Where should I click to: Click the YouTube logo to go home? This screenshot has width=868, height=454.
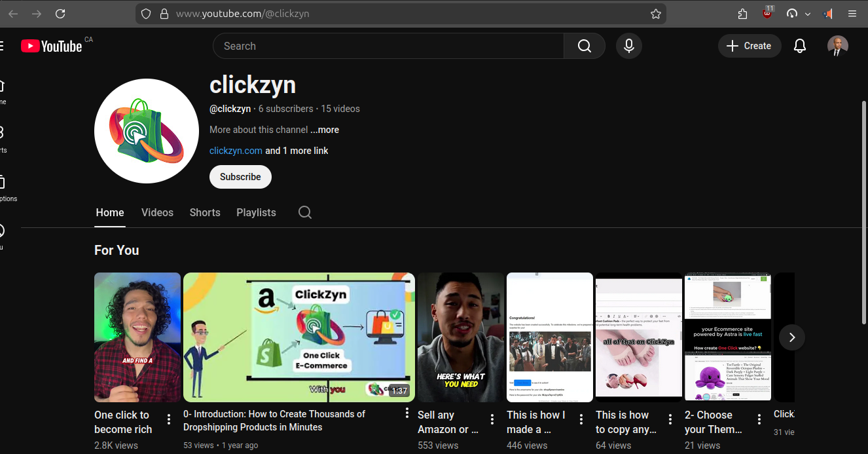pyautogui.click(x=52, y=46)
